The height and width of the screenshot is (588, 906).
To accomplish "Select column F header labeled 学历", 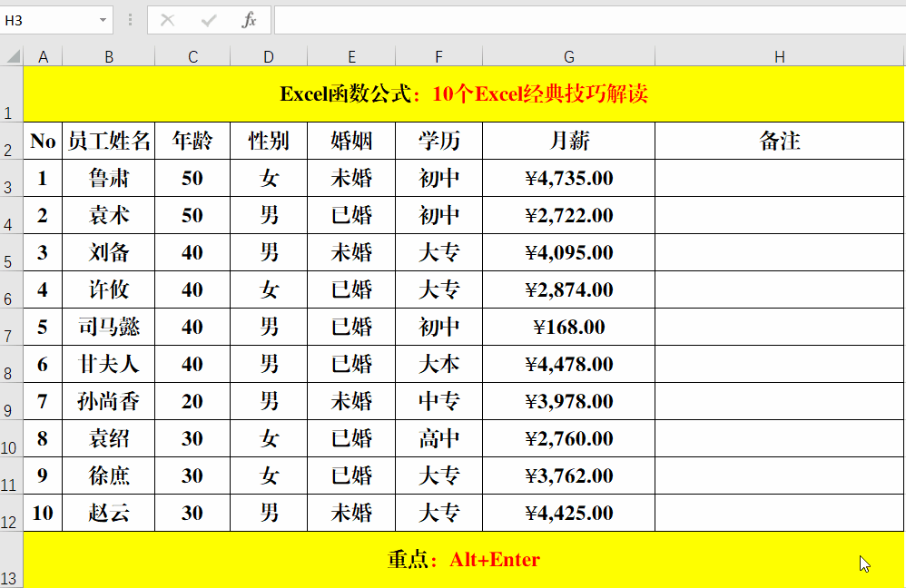I will (x=438, y=56).
